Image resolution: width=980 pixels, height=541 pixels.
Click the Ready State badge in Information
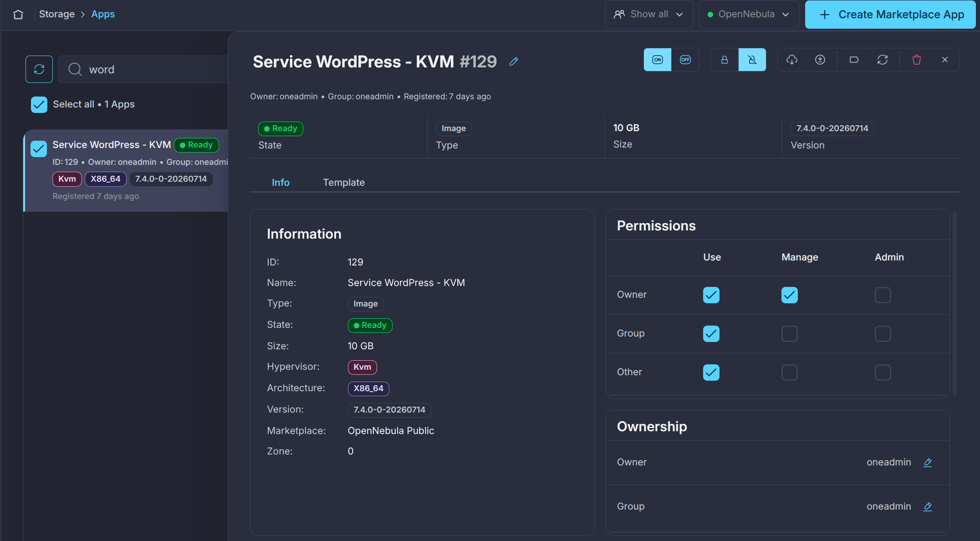tap(370, 325)
